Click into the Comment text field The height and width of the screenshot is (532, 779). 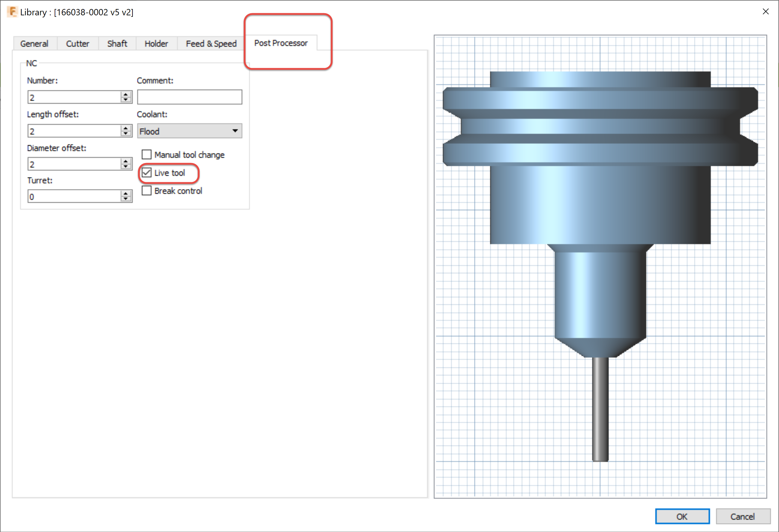(189, 97)
